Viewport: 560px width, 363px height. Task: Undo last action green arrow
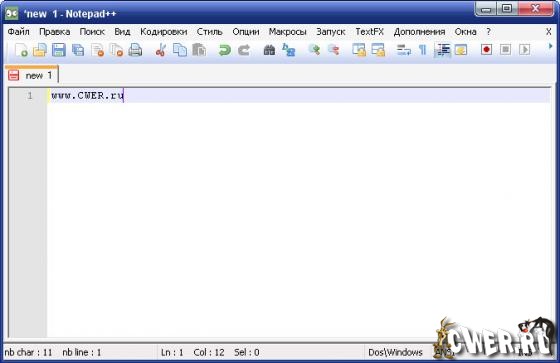pos(224,50)
